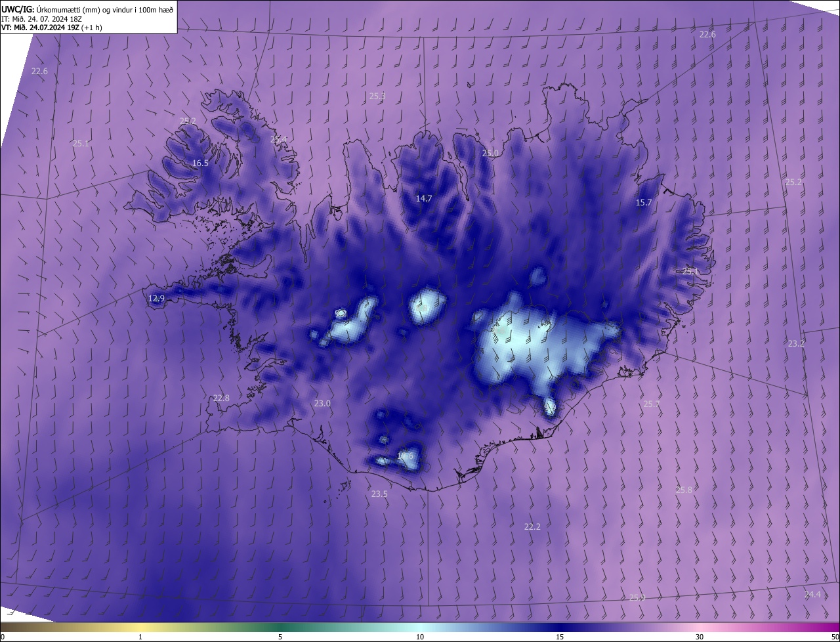Click the 23.5 value label on the map
The image size is (840, 642).
(379, 494)
